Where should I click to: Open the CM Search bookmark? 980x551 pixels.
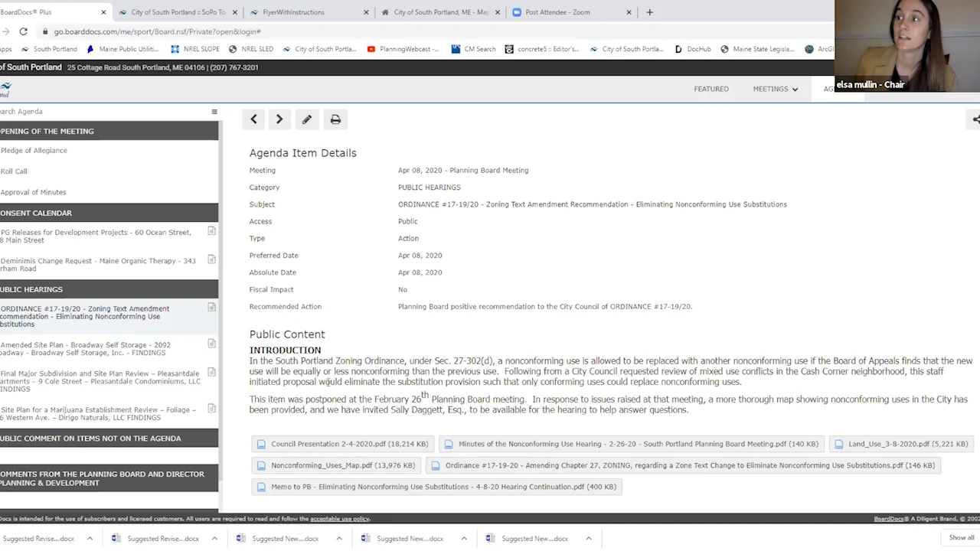point(474,49)
